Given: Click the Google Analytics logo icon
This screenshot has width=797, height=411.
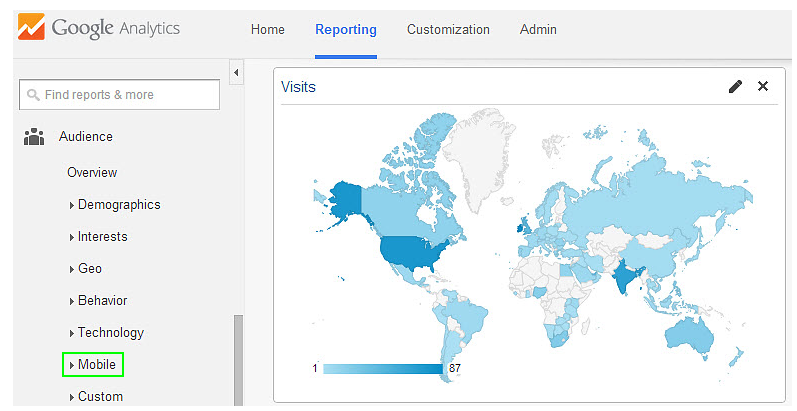Looking at the screenshot, I should (30, 29).
